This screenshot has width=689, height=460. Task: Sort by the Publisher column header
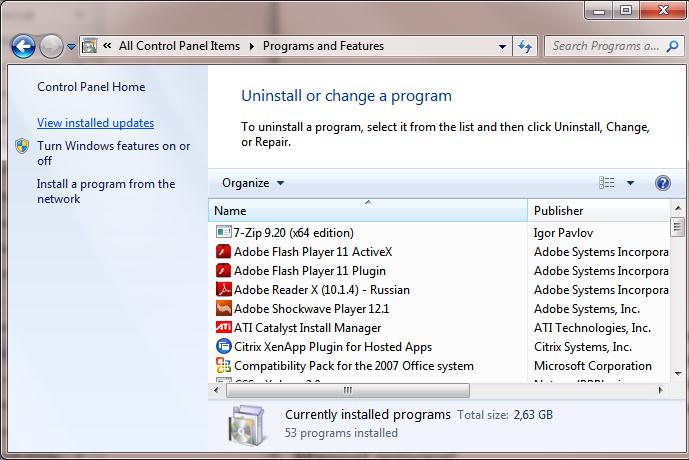click(x=598, y=210)
